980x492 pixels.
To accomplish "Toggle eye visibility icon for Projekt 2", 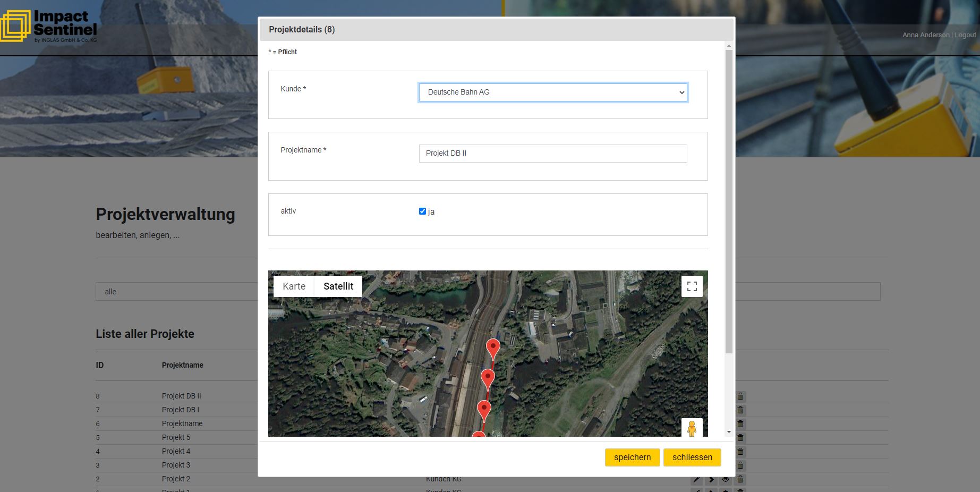I will [x=726, y=479].
